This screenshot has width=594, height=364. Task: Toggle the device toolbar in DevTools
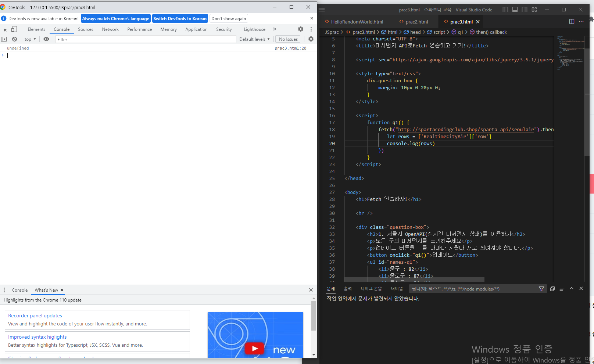point(14,29)
